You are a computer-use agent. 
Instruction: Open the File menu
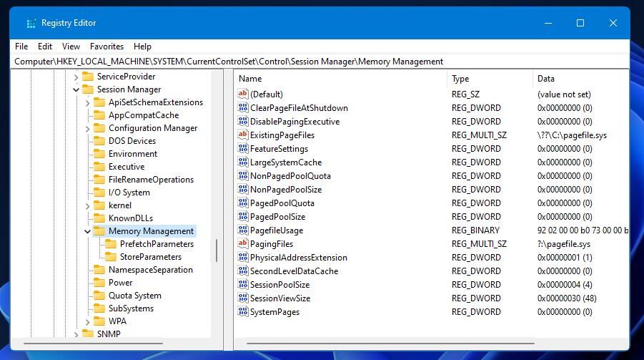pos(21,47)
